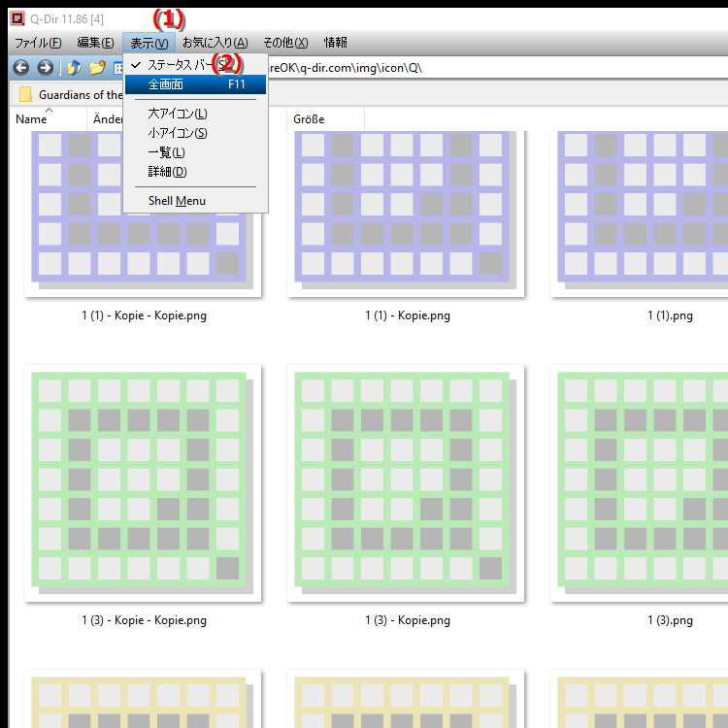Click file name label 1 (3).png
This screenshot has width=728, height=728.
tap(670, 620)
